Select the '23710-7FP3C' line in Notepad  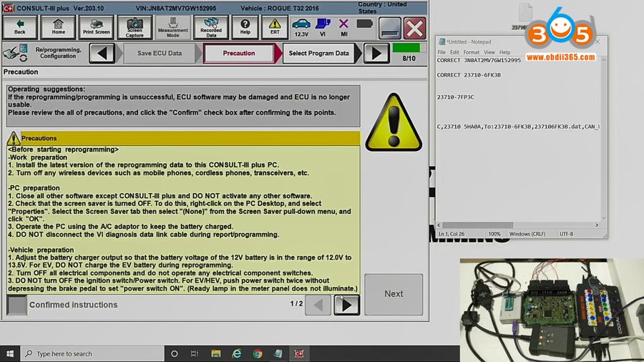tap(455, 97)
